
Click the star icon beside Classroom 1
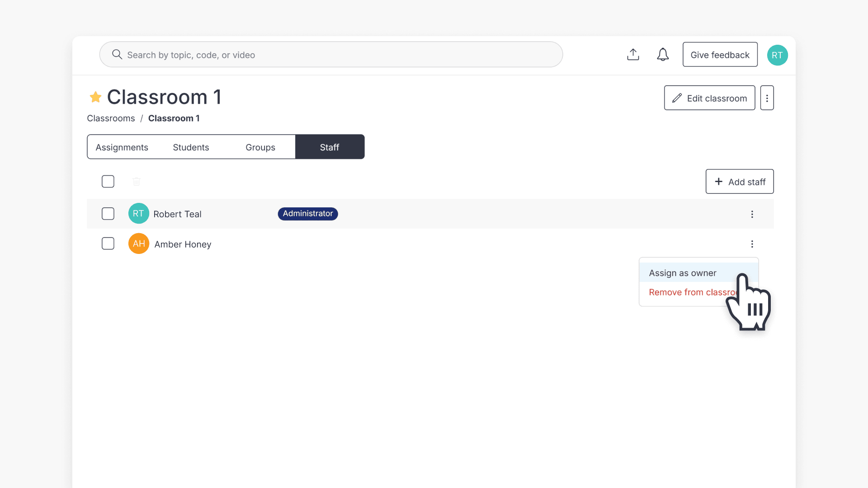pyautogui.click(x=95, y=97)
